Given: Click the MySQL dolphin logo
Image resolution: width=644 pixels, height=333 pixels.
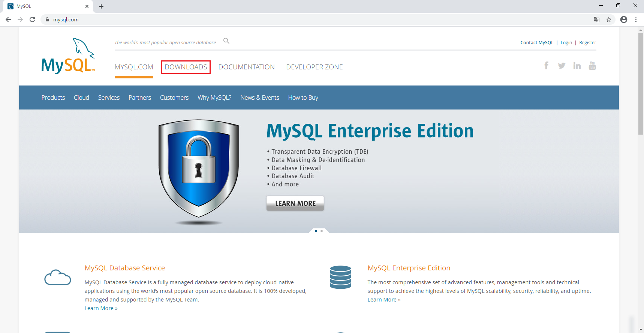Looking at the screenshot, I should tap(68, 55).
